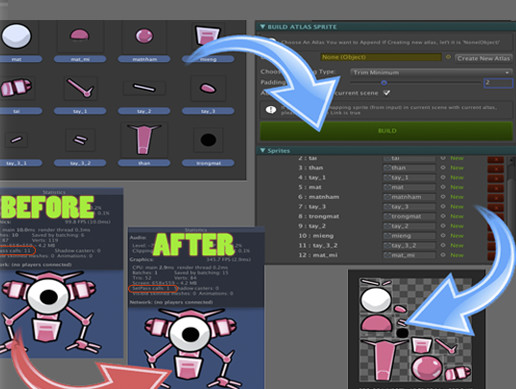Open object picker for the trongmat sprite row
Screen dimensions: 516x389
[x=443, y=216]
